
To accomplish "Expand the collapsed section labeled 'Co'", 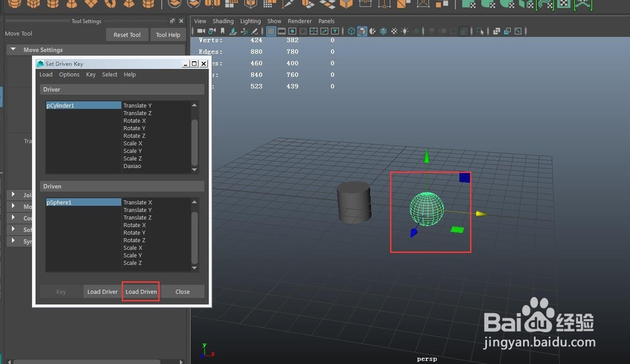I will coord(13,218).
